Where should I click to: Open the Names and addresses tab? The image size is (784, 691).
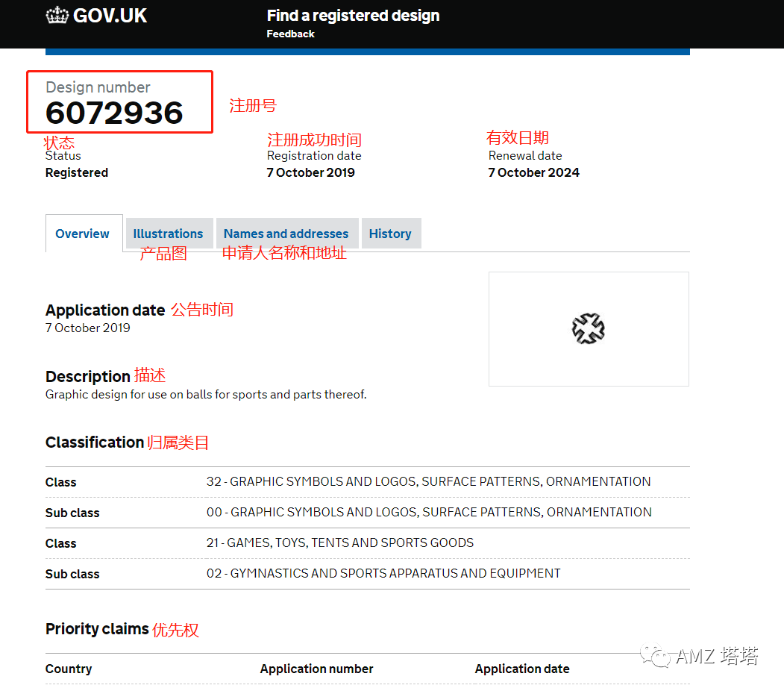coord(286,234)
